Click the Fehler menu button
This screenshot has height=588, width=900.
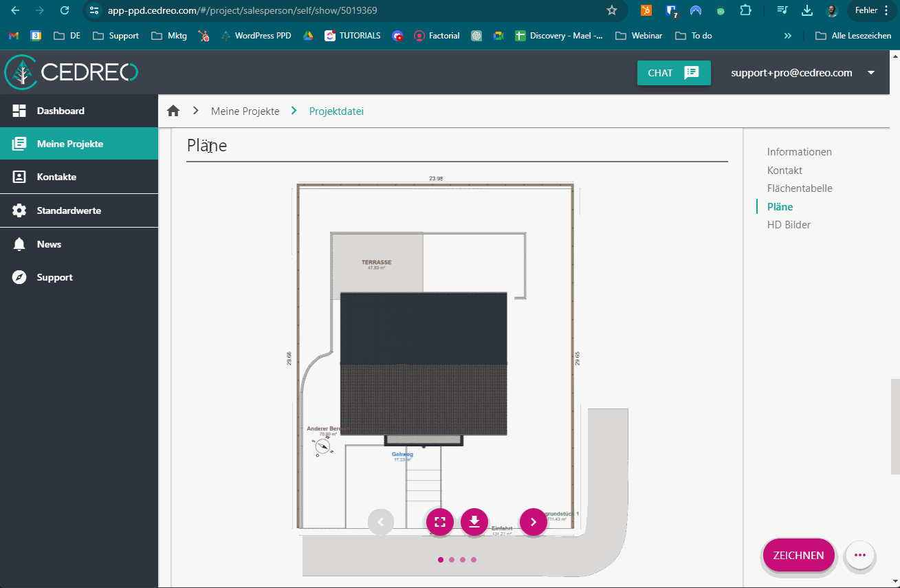coord(872,10)
